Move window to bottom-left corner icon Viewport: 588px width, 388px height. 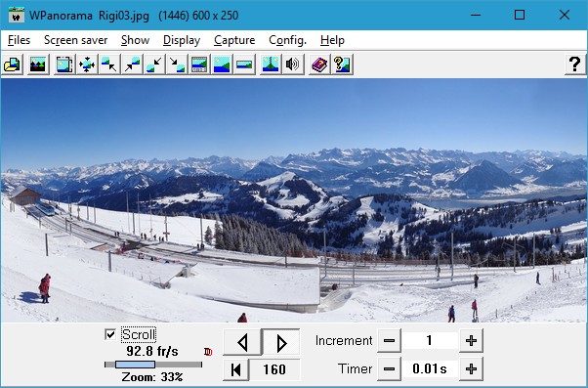[154, 65]
